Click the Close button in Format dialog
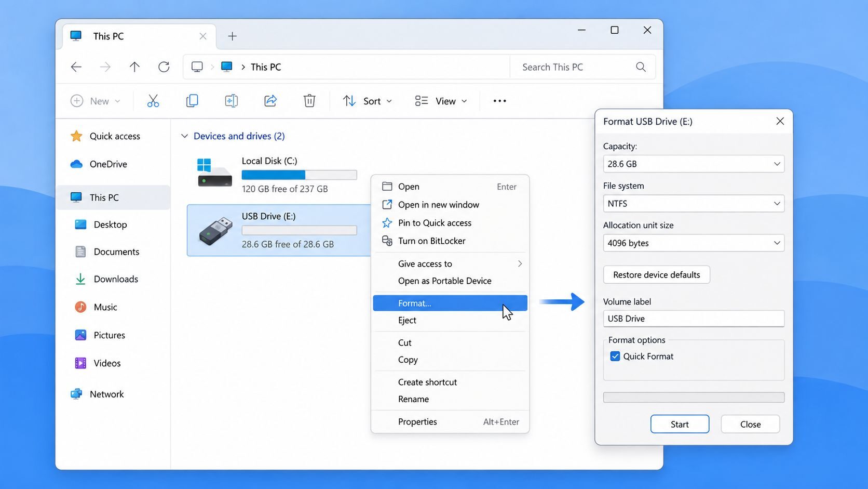 (750, 424)
